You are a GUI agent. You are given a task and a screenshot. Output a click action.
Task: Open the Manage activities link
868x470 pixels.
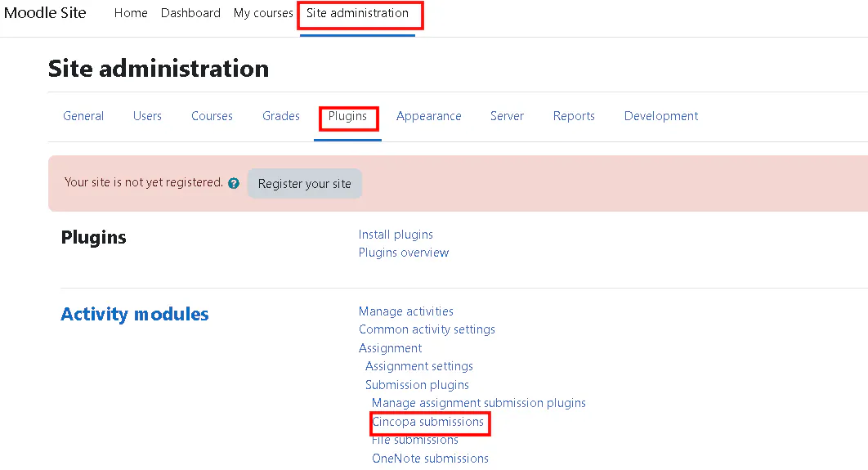pyautogui.click(x=405, y=311)
